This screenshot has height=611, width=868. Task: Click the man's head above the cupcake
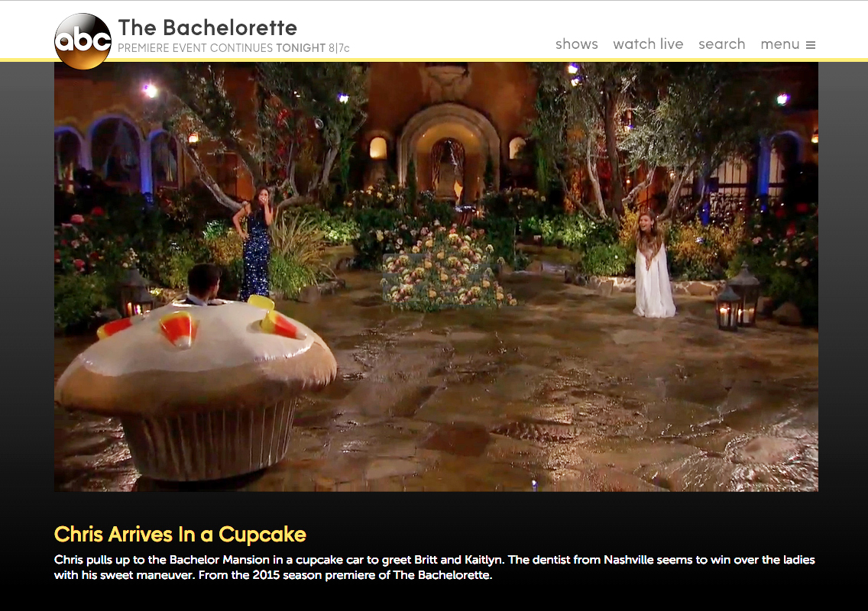tap(204, 281)
